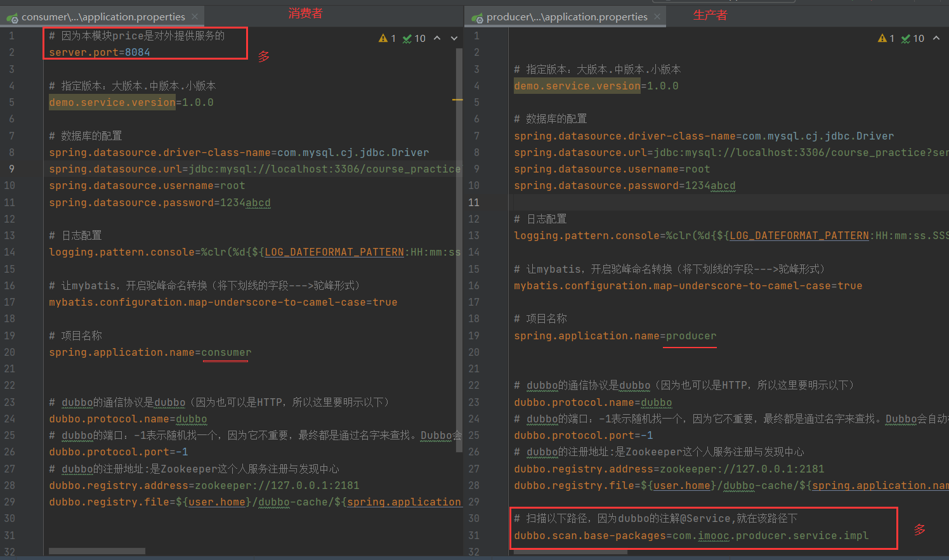
Task: Click datasource.username=root in producer editor
Action: [612, 169]
